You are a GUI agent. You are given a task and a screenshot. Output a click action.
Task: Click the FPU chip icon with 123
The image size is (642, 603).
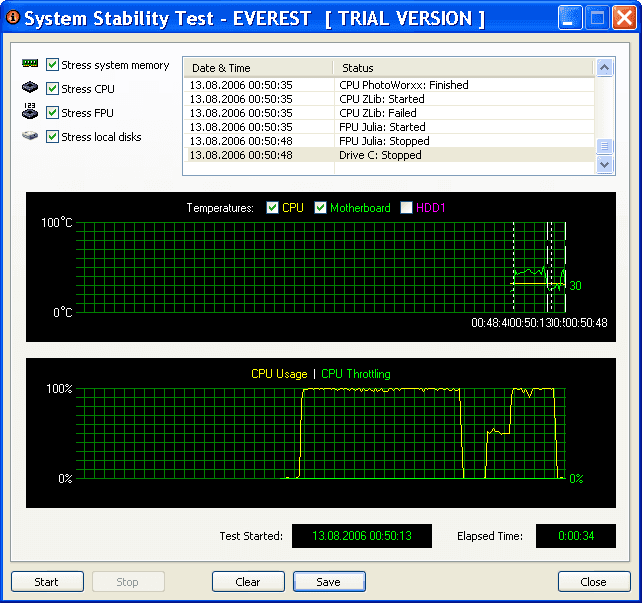click(30, 111)
